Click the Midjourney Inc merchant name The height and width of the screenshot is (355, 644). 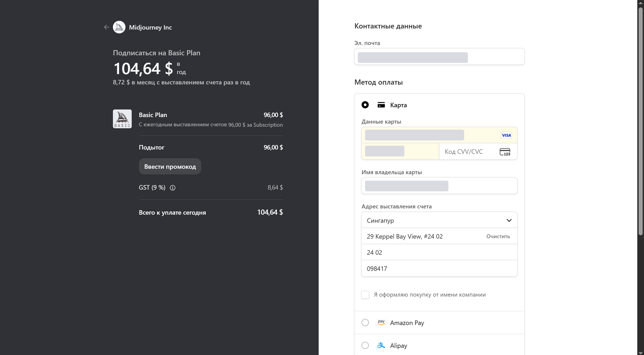pyautogui.click(x=150, y=27)
